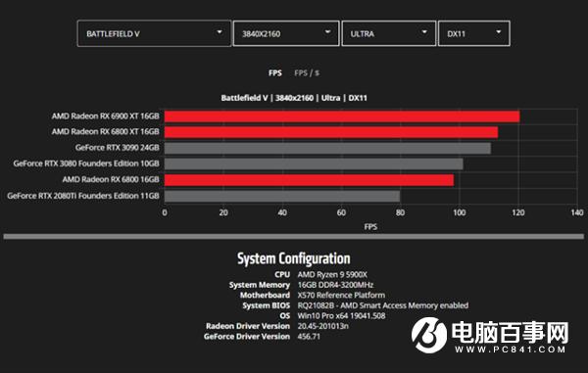
Task: Click the gray GeForce RTX 3090 24GB bar
Action: [x=327, y=148]
